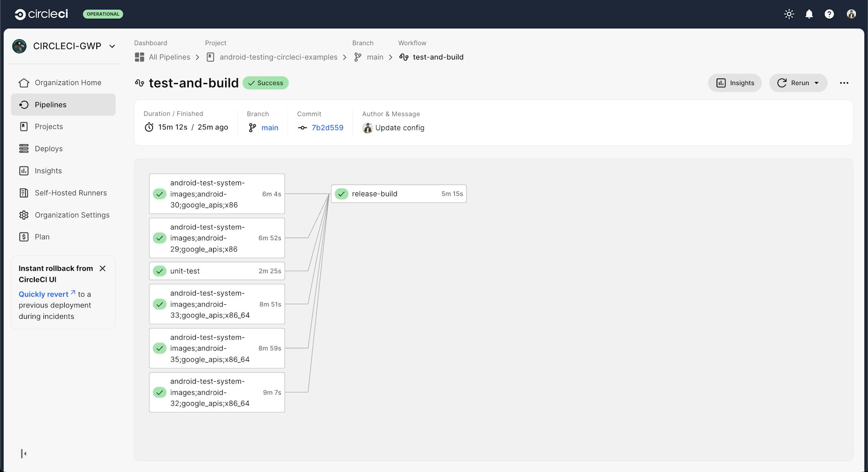Select the release-build job card

398,194
